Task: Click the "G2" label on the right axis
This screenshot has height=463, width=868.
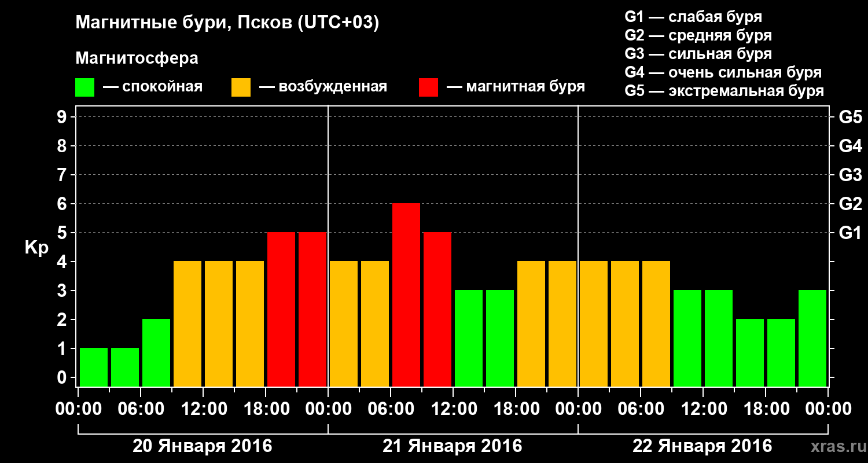Action: (850, 204)
